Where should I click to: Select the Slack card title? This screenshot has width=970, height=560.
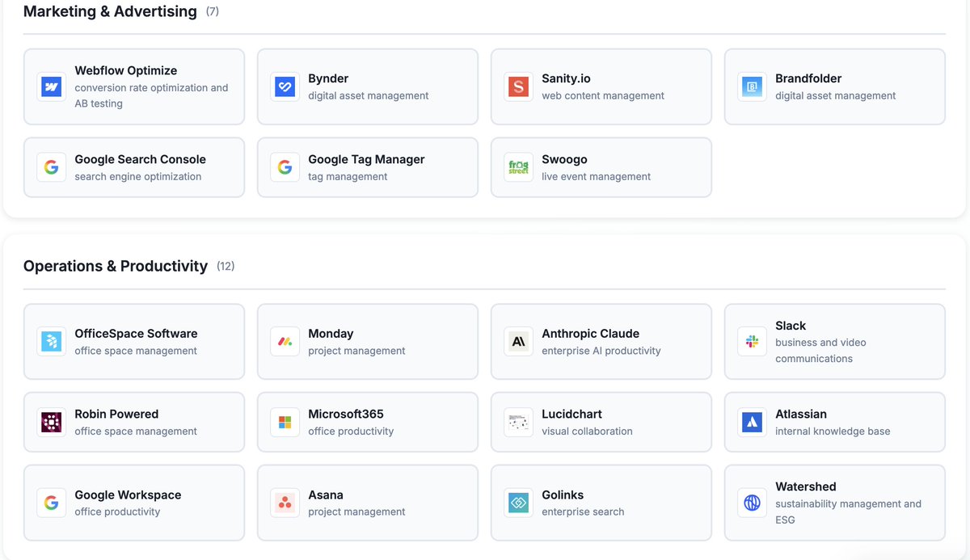[x=791, y=326]
